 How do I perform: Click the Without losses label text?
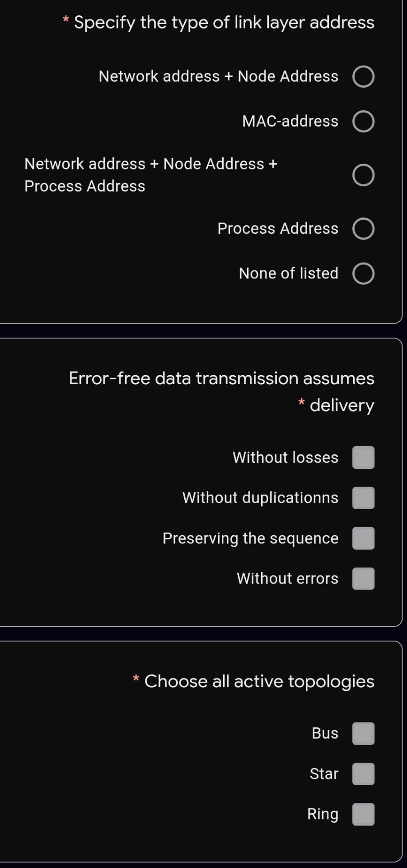(285, 457)
